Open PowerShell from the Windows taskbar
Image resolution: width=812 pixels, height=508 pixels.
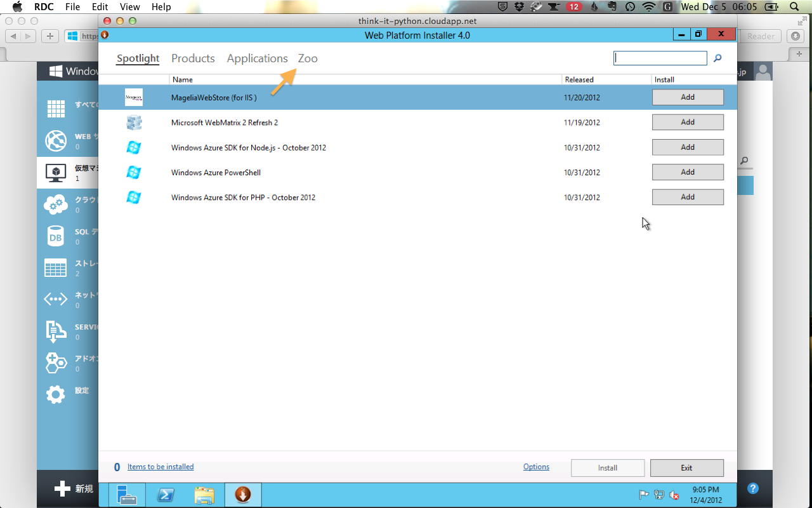[x=166, y=495]
